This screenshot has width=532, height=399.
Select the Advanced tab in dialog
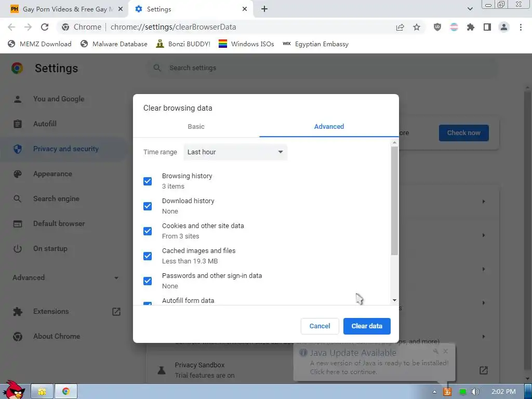click(329, 127)
